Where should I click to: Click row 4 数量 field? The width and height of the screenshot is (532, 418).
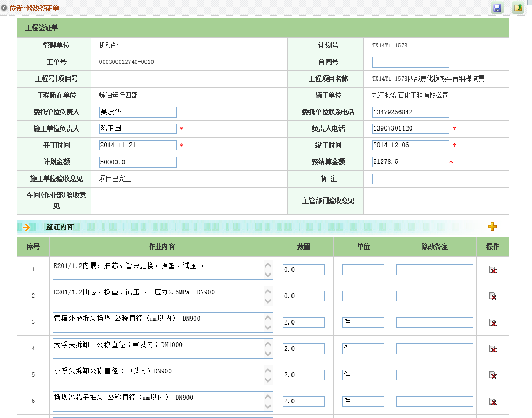[x=304, y=349]
